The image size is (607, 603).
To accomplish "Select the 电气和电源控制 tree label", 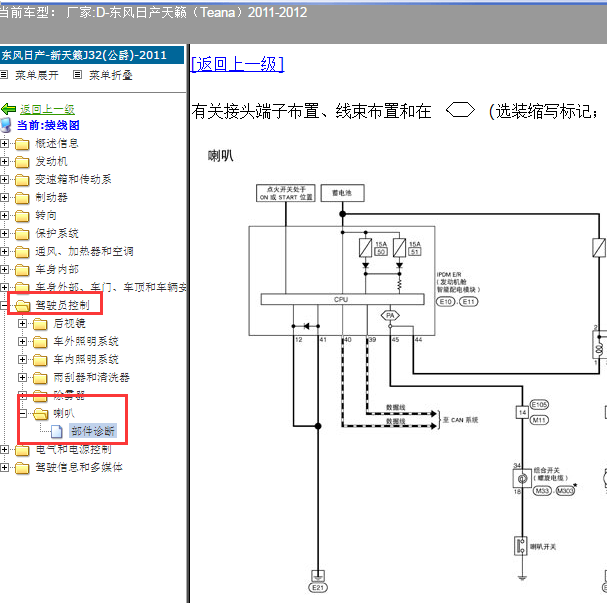I will pyautogui.click(x=74, y=449).
